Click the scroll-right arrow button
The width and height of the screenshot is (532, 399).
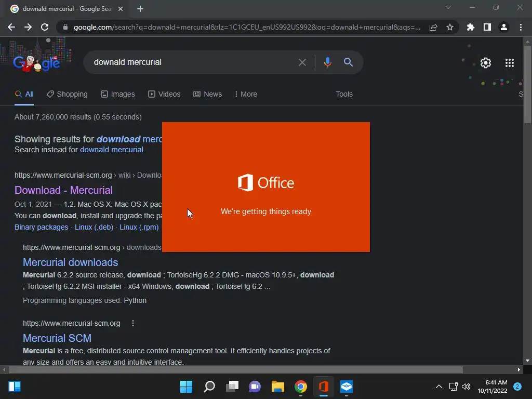[x=519, y=369]
